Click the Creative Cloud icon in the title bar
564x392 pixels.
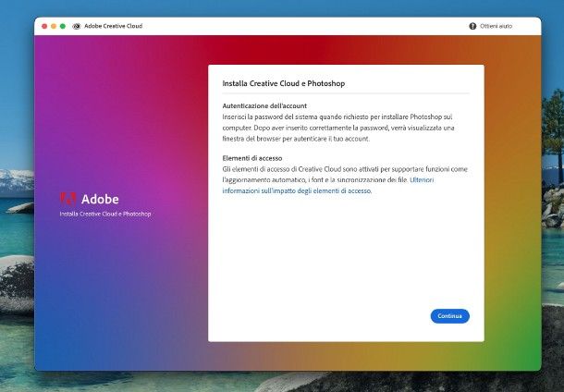click(x=76, y=26)
